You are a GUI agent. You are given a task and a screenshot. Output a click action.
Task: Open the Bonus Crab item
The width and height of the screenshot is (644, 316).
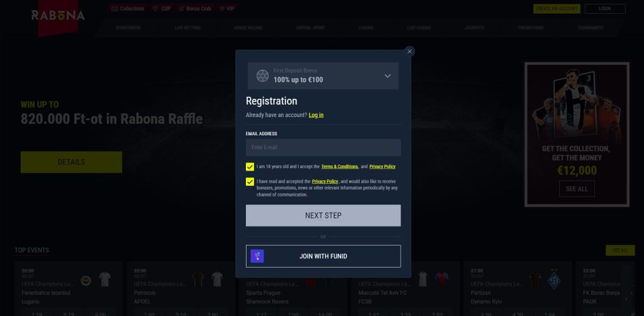tap(195, 8)
